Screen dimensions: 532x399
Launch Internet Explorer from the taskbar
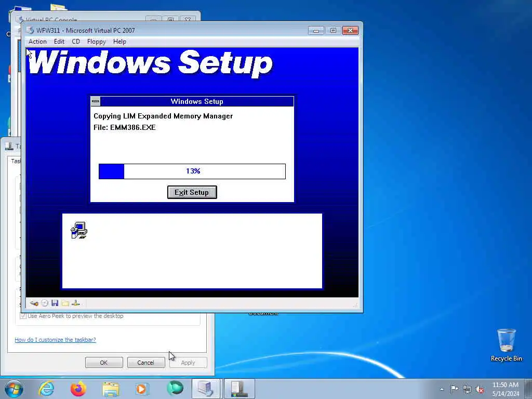[46, 389]
